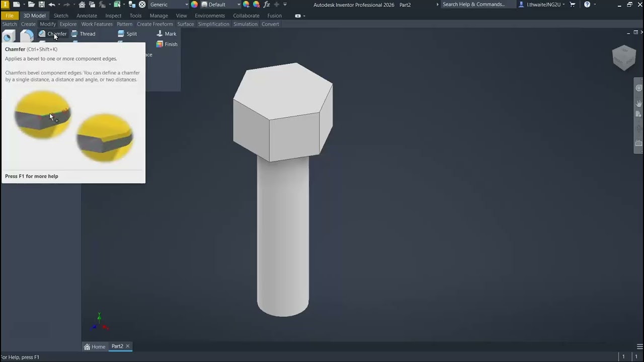Open the Default appearance dropdown
The width and height of the screenshot is (644, 362).
tap(221, 5)
